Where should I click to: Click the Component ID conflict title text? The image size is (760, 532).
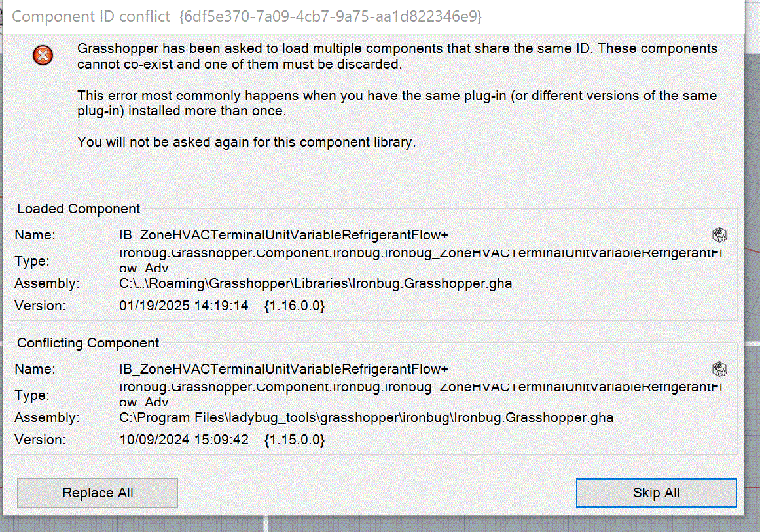tap(91, 16)
